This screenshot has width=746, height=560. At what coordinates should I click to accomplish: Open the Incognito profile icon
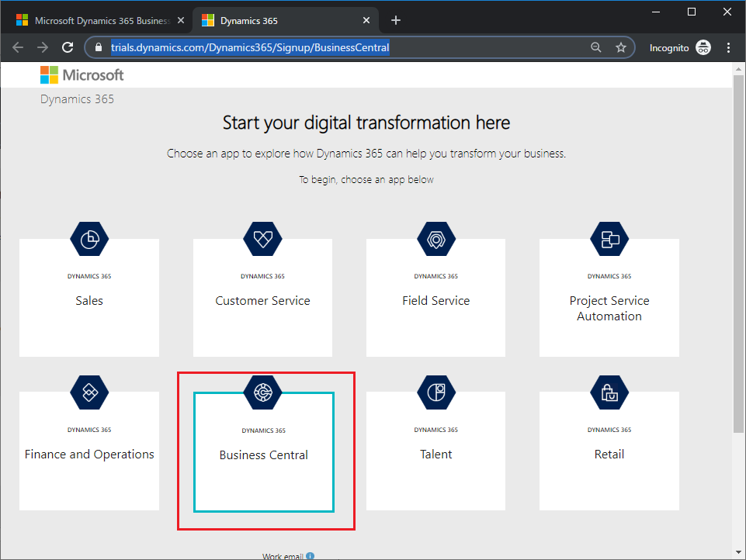click(x=703, y=47)
